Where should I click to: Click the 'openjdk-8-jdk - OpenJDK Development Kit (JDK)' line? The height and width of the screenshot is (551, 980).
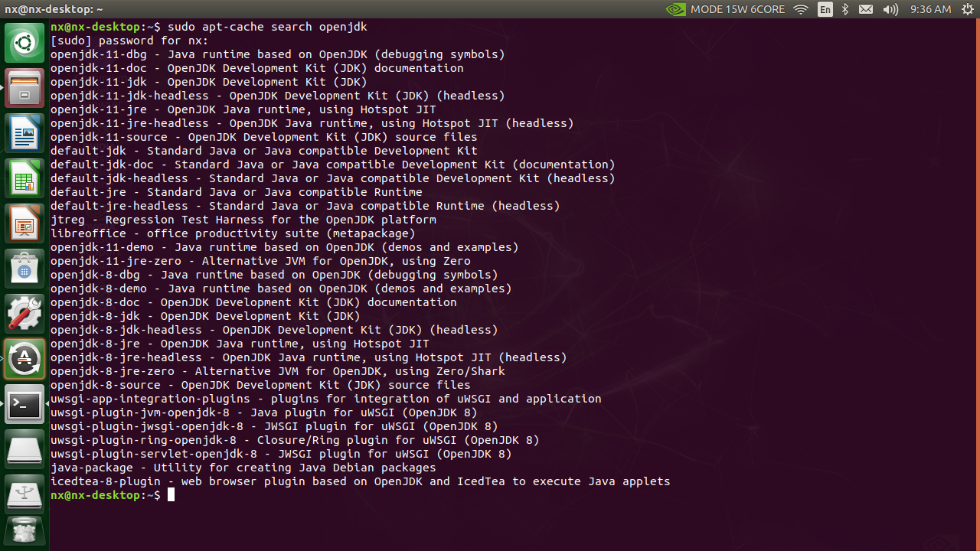pyautogui.click(x=205, y=316)
